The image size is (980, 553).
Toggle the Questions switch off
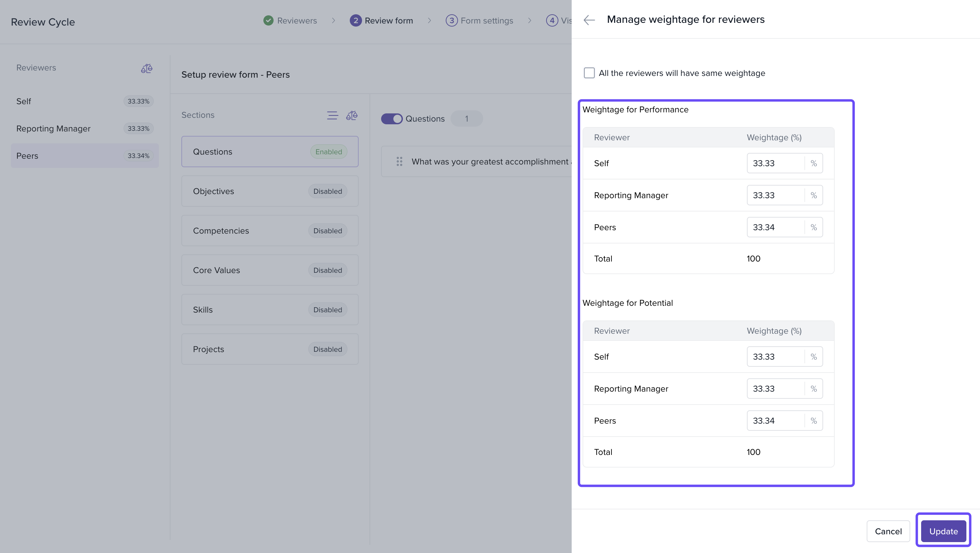(x=391, y=119)
